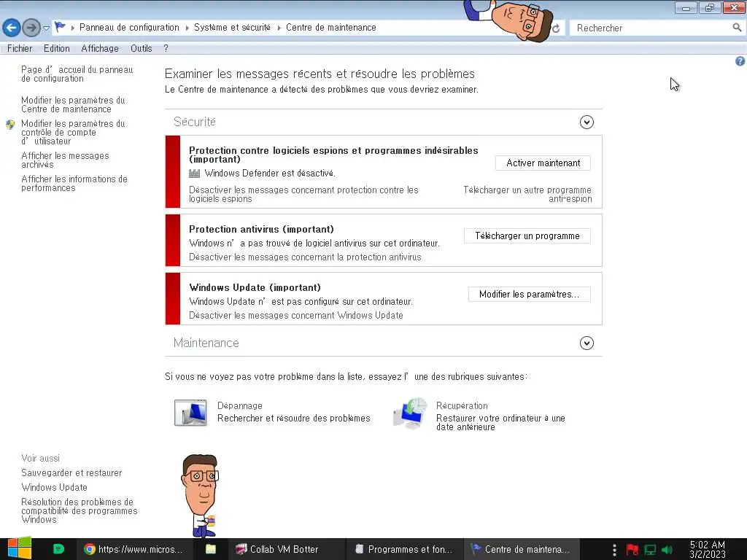Image resolution: width=747 pixels, height=560 pixels.
Task: Open Afficher les messages archivés
Action: point(65,160)
